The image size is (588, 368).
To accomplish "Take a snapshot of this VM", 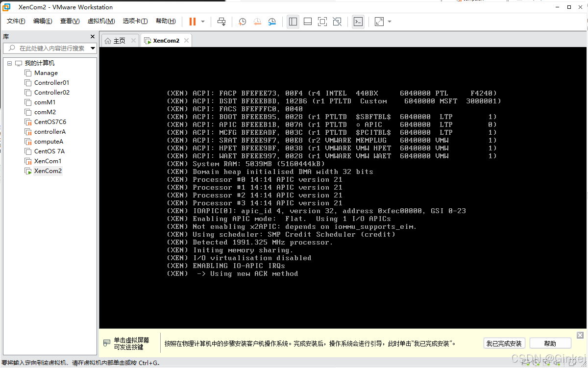I will click(242, 22).
